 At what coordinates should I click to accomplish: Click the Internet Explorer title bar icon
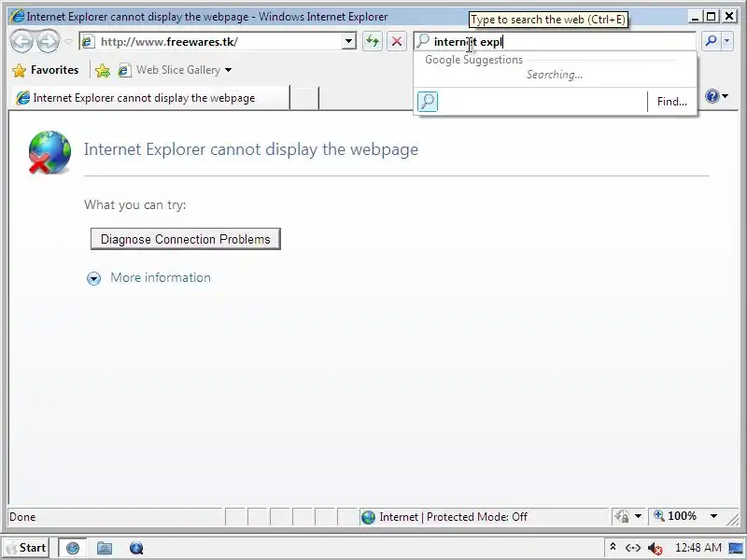click(18, 17)
